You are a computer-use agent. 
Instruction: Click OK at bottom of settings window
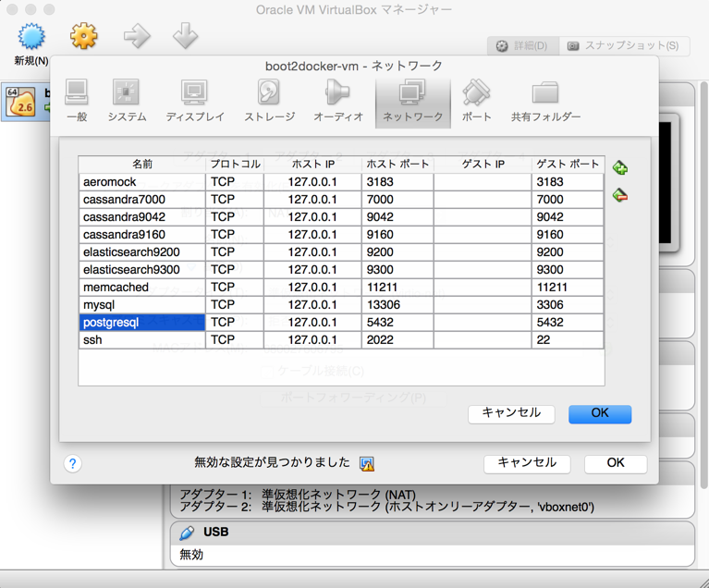pos(616,463)
